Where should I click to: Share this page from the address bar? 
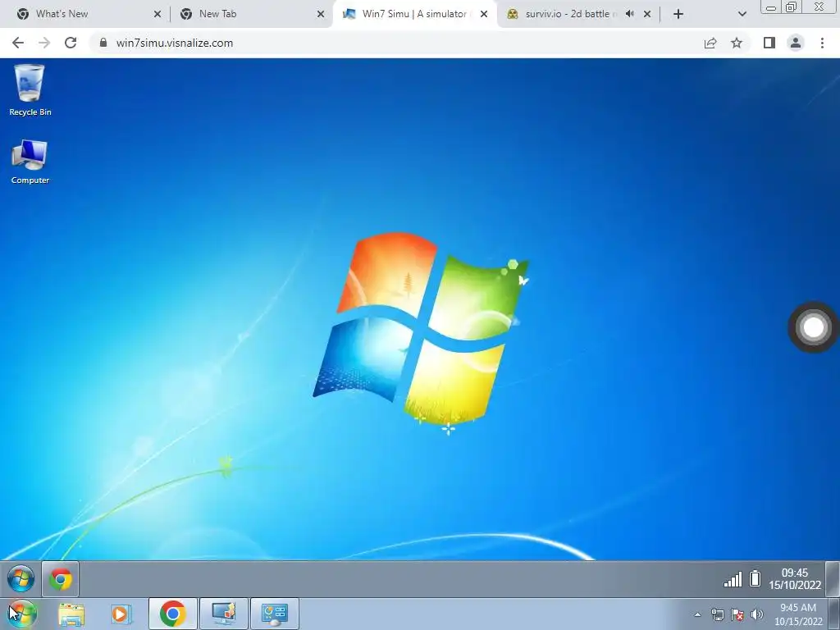click(x=710, y=43)
